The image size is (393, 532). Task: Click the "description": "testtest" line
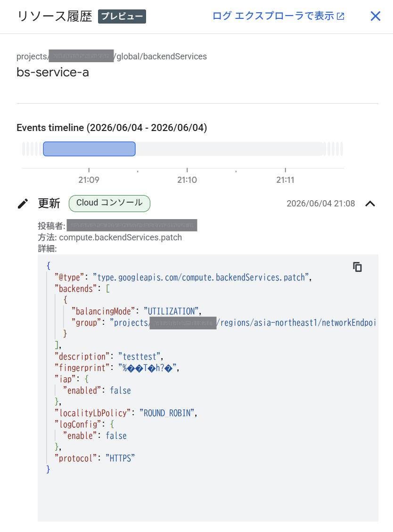[109, 357]
